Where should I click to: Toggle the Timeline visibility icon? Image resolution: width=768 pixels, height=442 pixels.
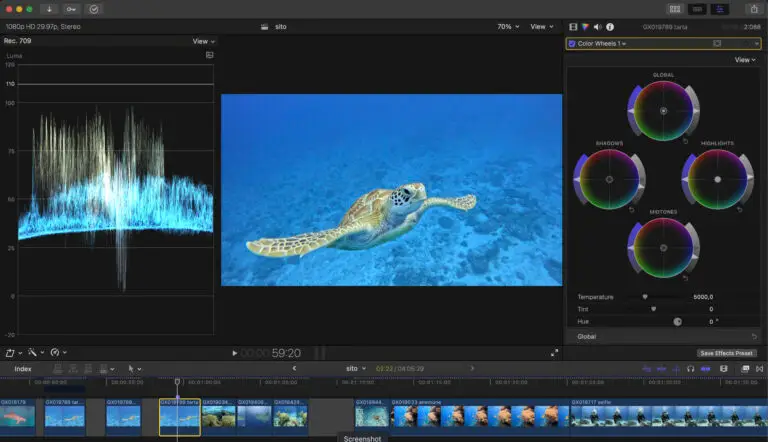[x=697, y=9]
